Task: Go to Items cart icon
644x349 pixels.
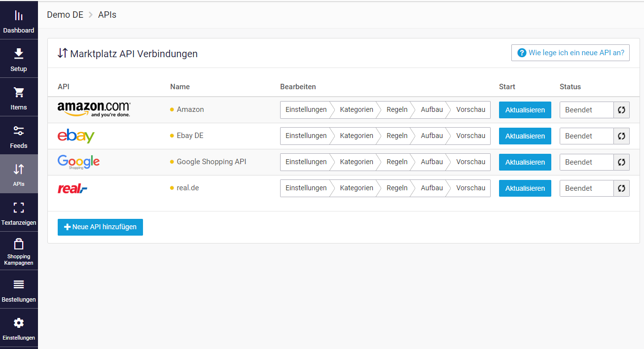Action: click(x=19, y=92)
